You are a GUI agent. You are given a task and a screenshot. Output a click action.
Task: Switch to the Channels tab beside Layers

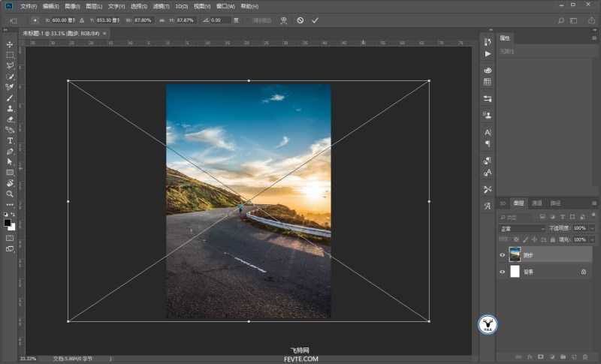[x=536, y=203]
